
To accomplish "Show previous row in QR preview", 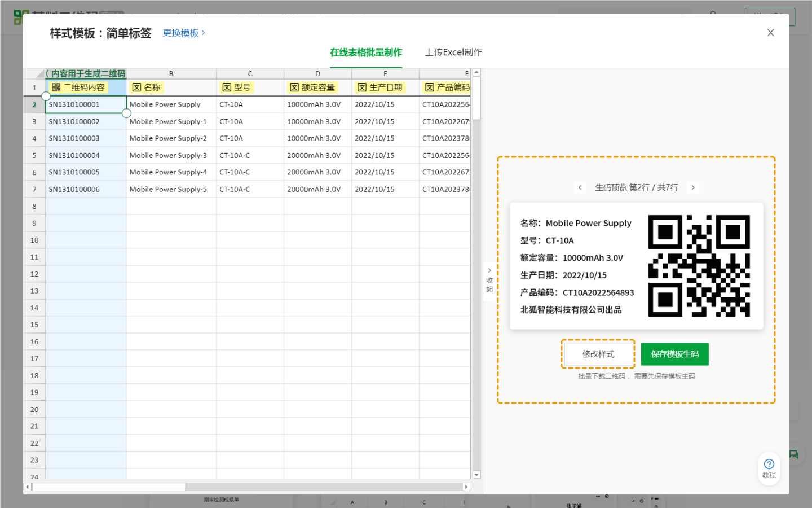I will 580,187.
